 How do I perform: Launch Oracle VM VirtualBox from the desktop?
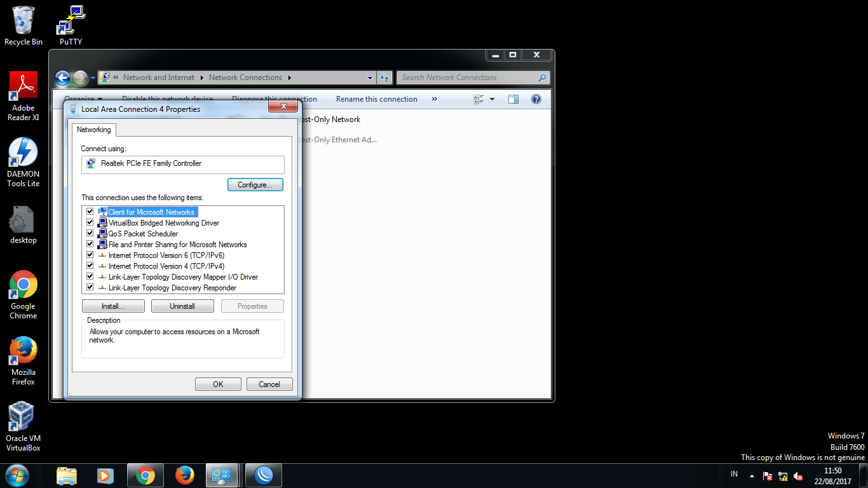[23, 416]
